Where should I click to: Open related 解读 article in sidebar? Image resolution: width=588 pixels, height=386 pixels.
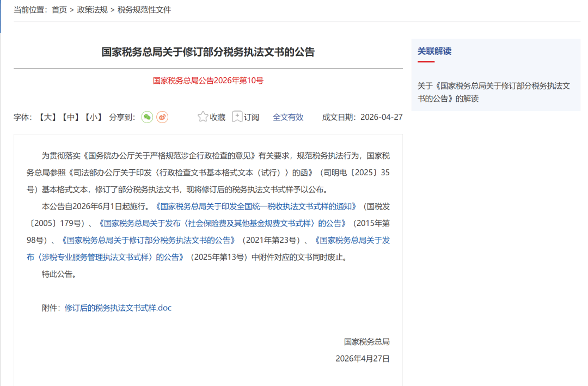tap(494, 92)
